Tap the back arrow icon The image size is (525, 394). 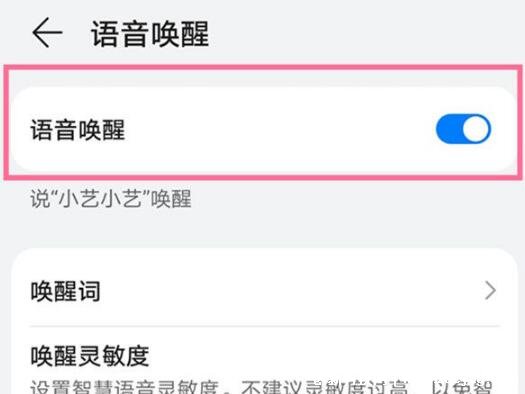[x=47, y=32]
